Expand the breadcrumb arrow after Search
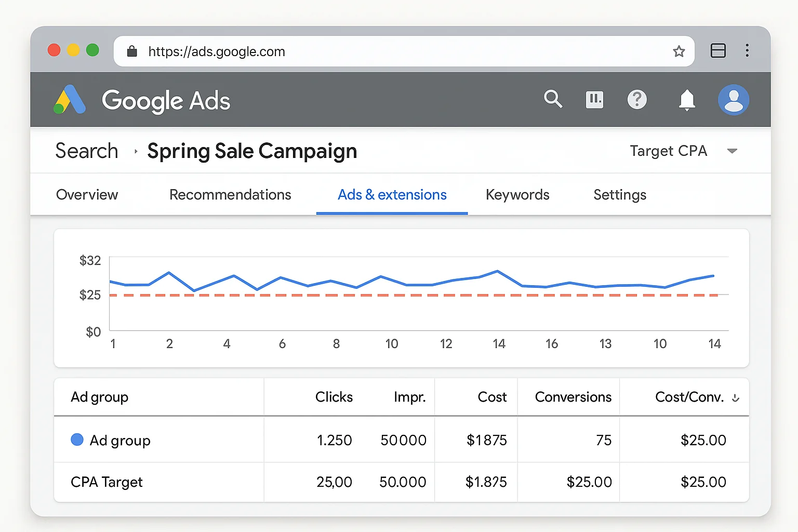 135,151
